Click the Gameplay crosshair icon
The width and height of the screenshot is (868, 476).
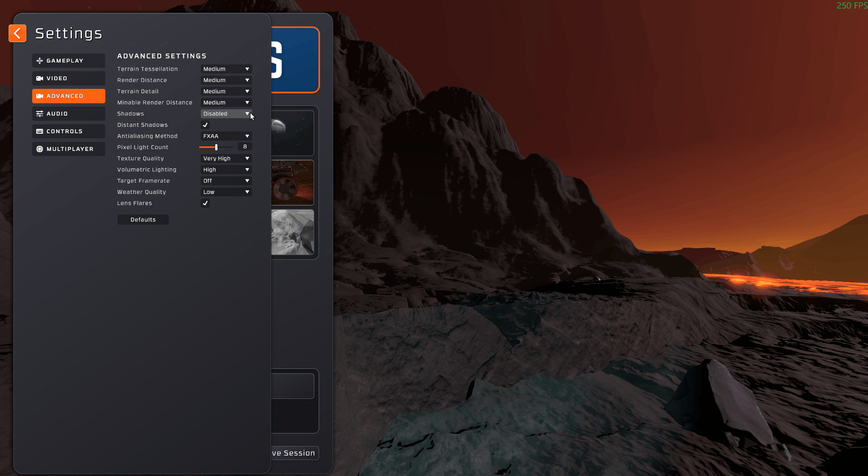click(40, 61)
